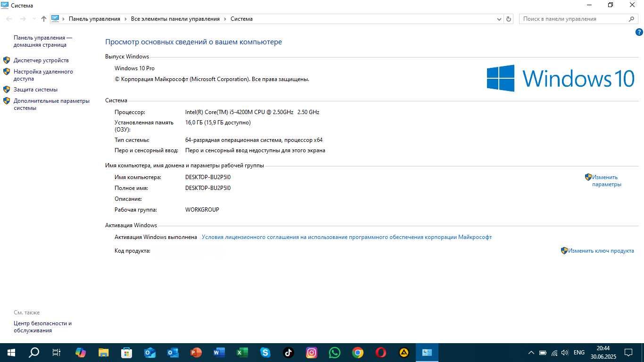Click the Change settings link with shield
This screenshot has width=644, height=362.
coord(607,181)
